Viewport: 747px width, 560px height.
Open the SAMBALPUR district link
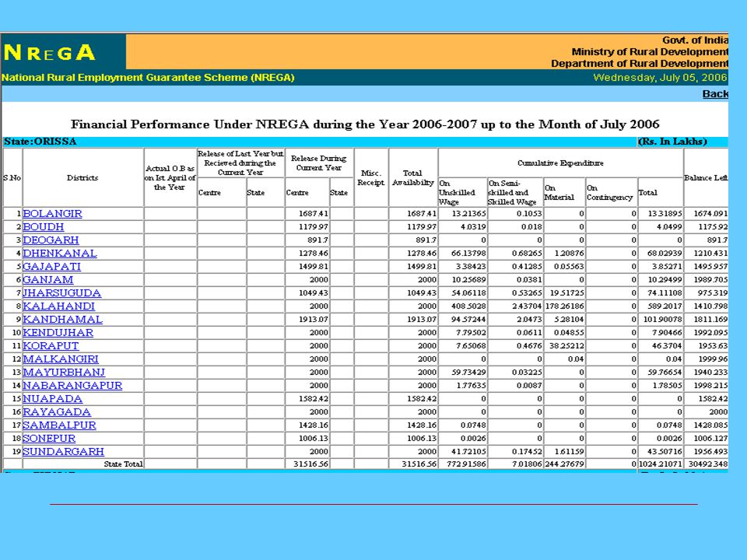click(60, 425)
